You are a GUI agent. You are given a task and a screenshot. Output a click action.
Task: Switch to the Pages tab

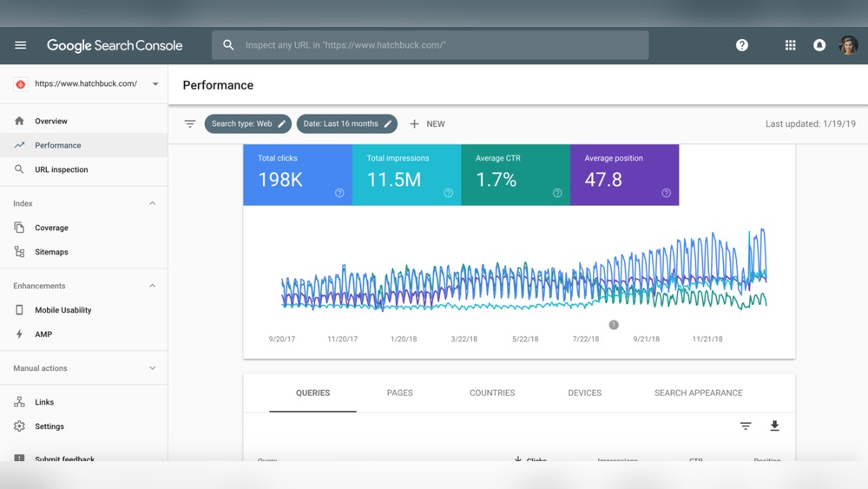click(x=399, y=393)
